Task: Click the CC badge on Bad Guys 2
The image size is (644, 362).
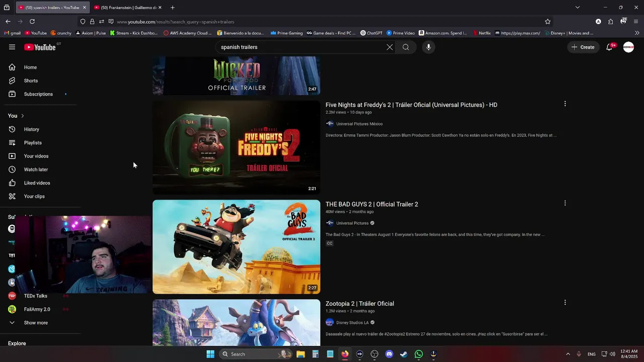Action: click(330, 243)
